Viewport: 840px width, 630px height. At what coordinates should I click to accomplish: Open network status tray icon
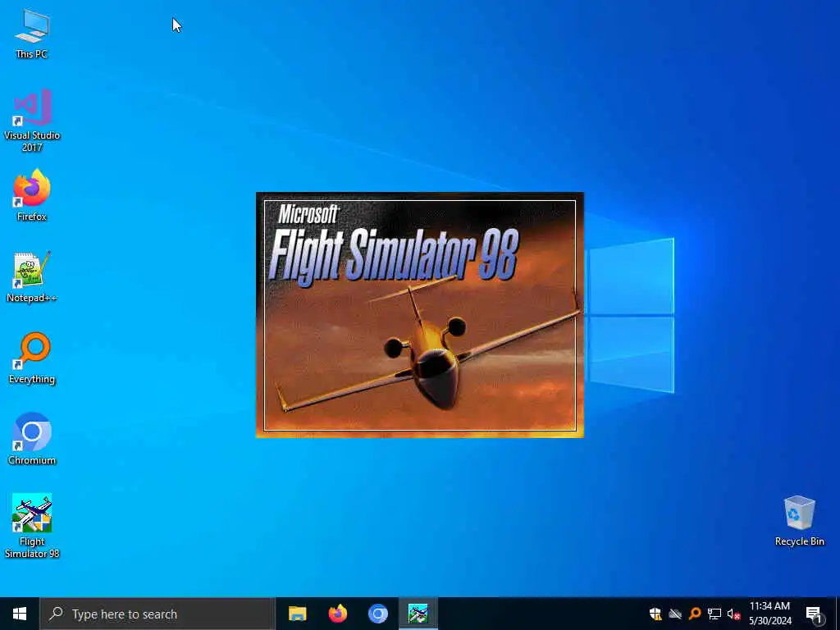714,614
